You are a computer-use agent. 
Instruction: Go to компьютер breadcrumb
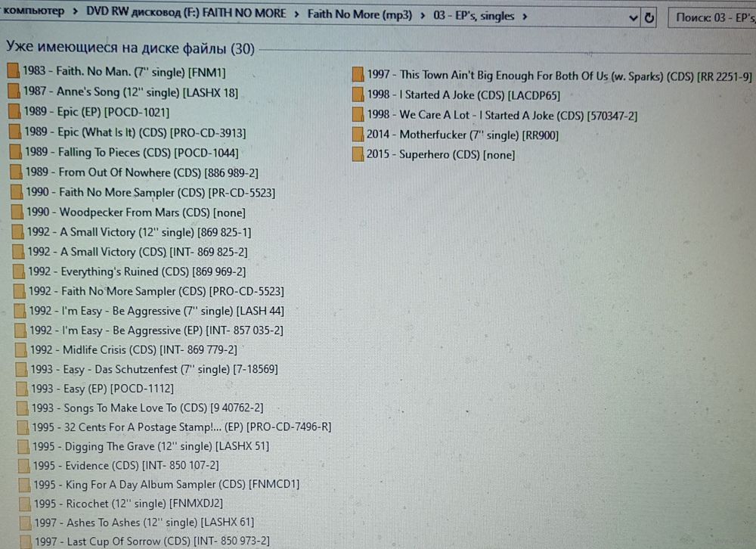point(34,10)
